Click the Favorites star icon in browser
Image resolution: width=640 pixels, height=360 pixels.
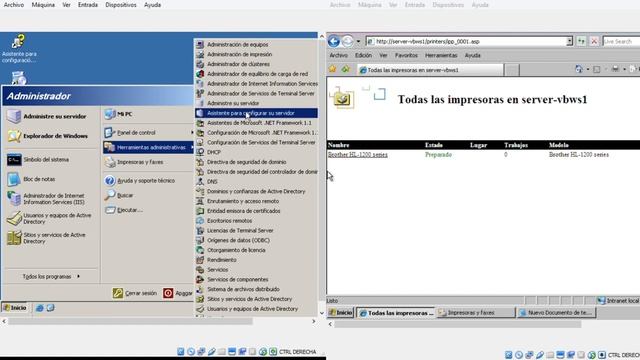pos(332,69)
